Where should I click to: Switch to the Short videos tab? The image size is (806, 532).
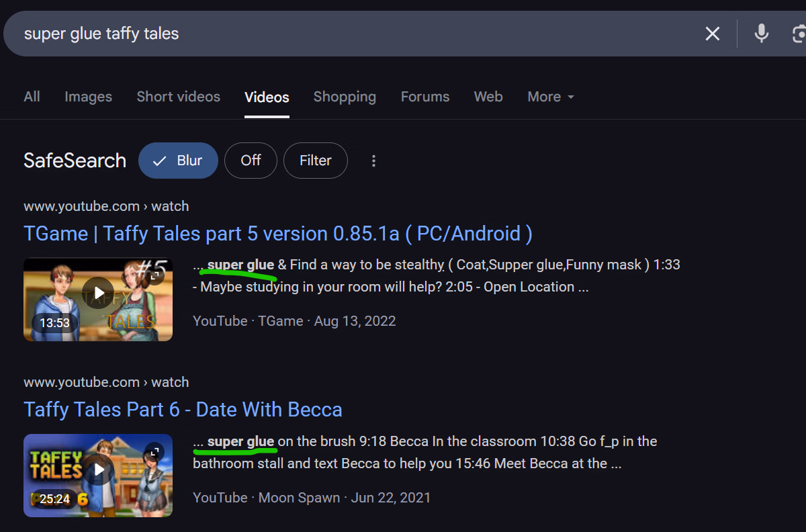179,97
